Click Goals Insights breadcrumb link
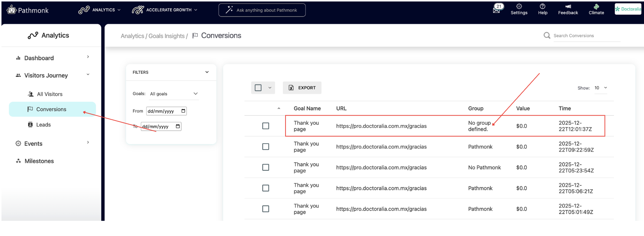The image size is (644, 236). coord(166,36)
